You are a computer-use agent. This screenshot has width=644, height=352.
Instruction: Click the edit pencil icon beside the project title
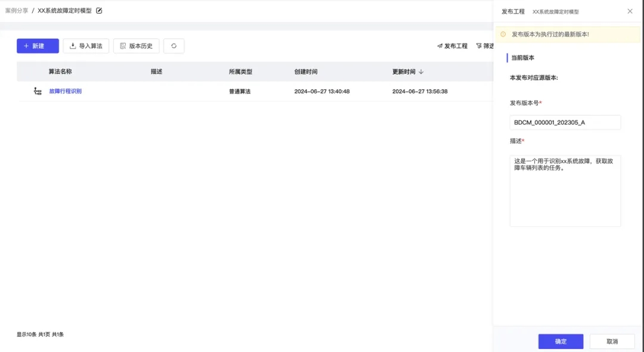click(99, 11)
